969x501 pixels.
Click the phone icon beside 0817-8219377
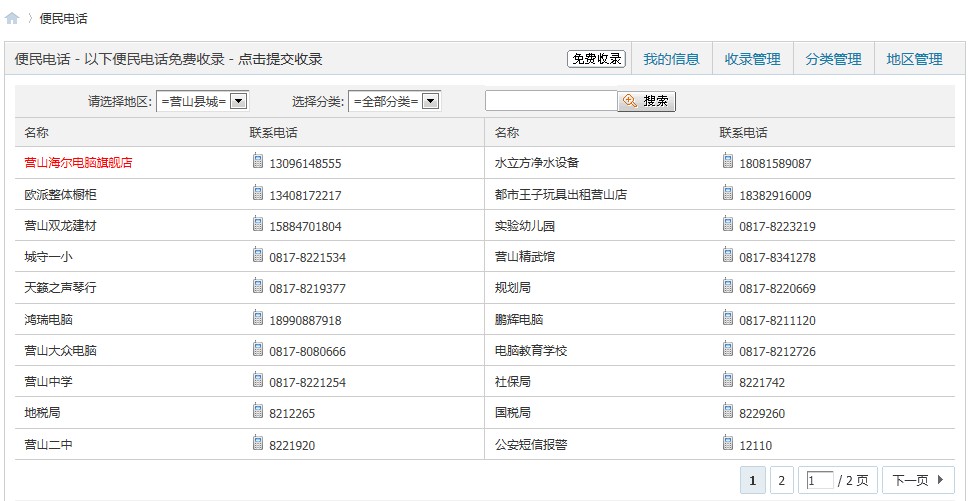[258, 286]
